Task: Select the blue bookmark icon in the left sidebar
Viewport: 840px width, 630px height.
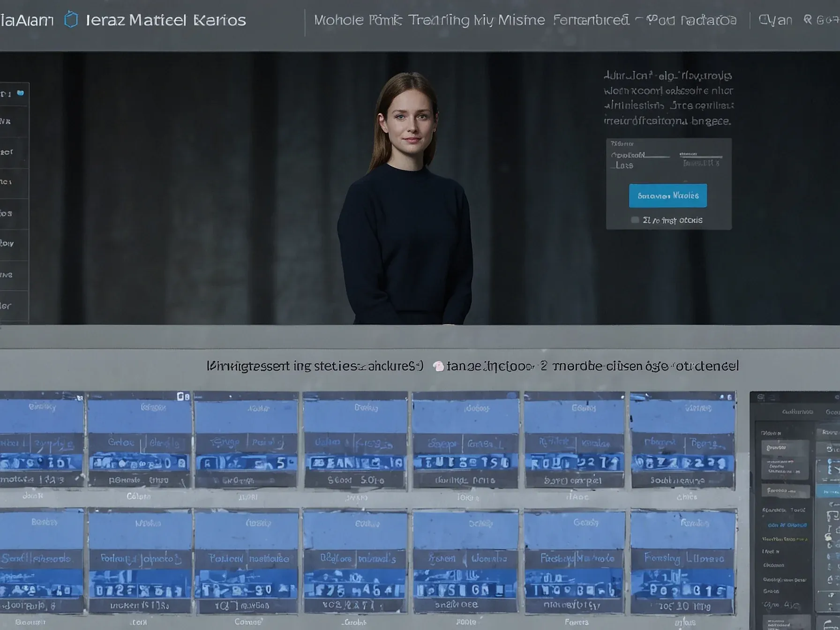Action: [x=20, y=93]
